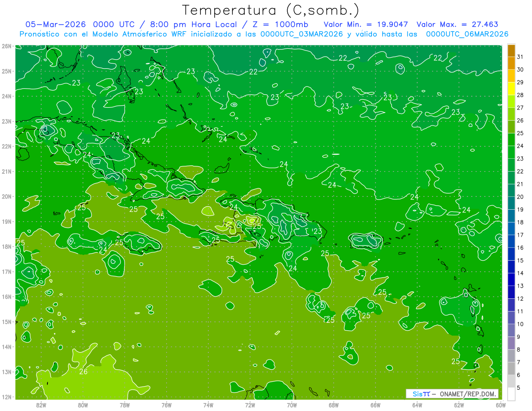
Task: Click the 23N latitude axis label
Action: [x=7, y=121]
